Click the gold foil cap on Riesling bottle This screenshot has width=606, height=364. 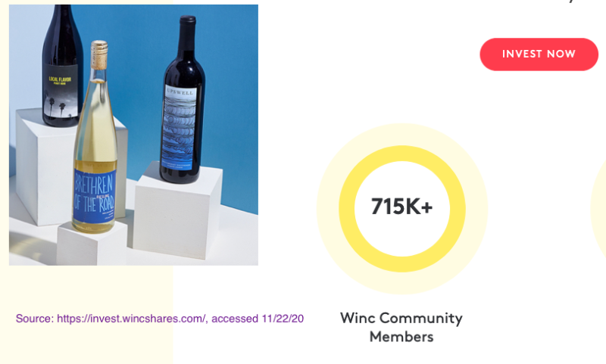point(99,54)
